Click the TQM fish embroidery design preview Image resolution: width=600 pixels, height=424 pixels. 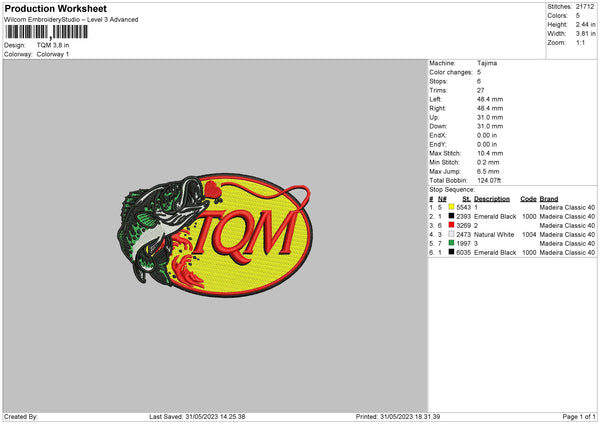[215, 235]
